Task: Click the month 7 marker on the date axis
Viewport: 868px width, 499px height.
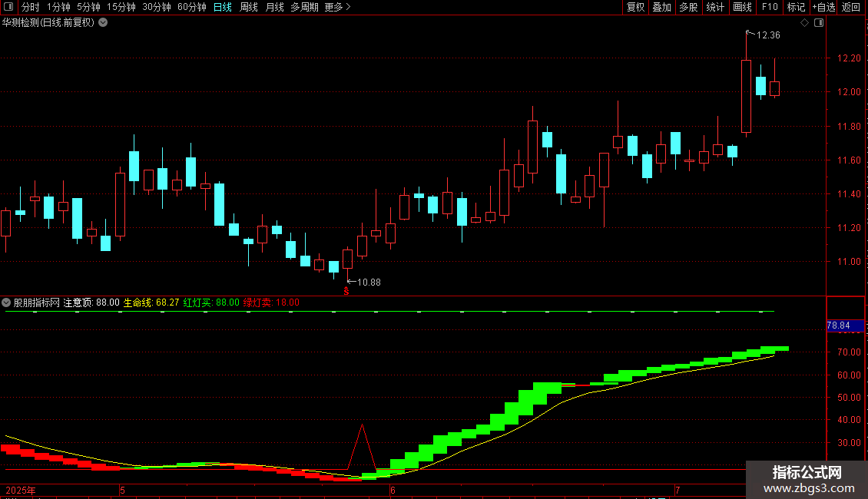Action: (x=677, y=490)
